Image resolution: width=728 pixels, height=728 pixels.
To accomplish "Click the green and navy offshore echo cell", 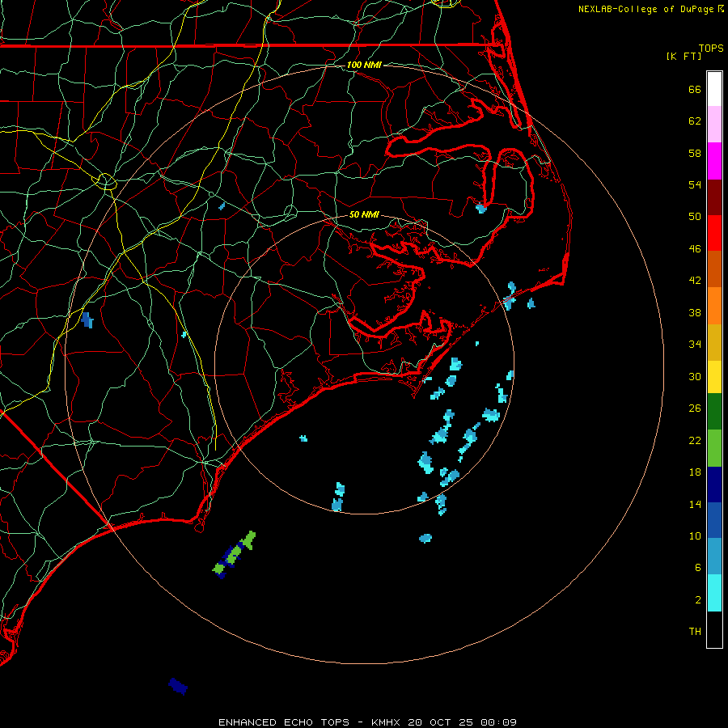I will pyautogui.click(x=234, y=554).
